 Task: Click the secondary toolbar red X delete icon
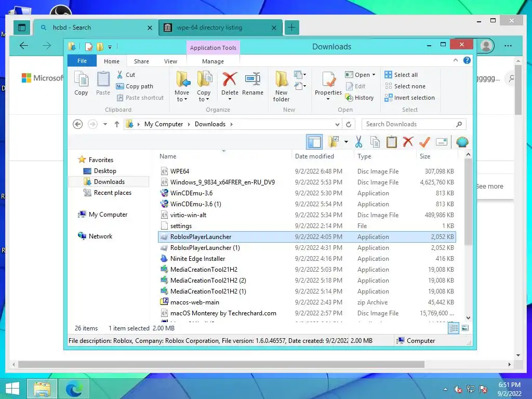click(408, 142)
